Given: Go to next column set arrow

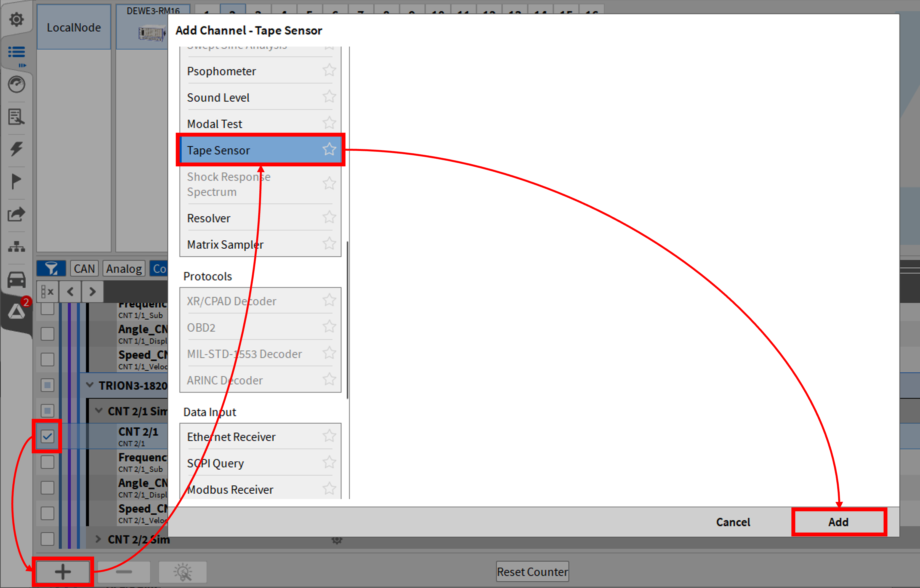Looking at the screenshot, I should (x=92, y=292).
